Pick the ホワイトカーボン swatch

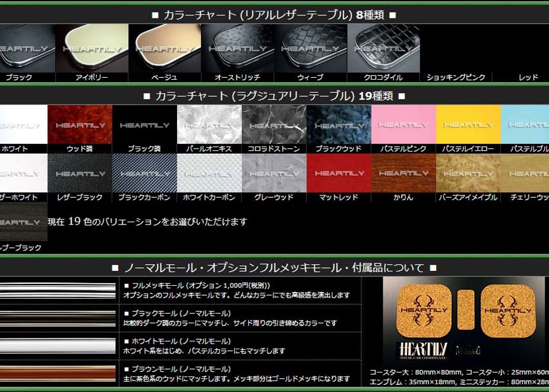[x=209, y=173]
